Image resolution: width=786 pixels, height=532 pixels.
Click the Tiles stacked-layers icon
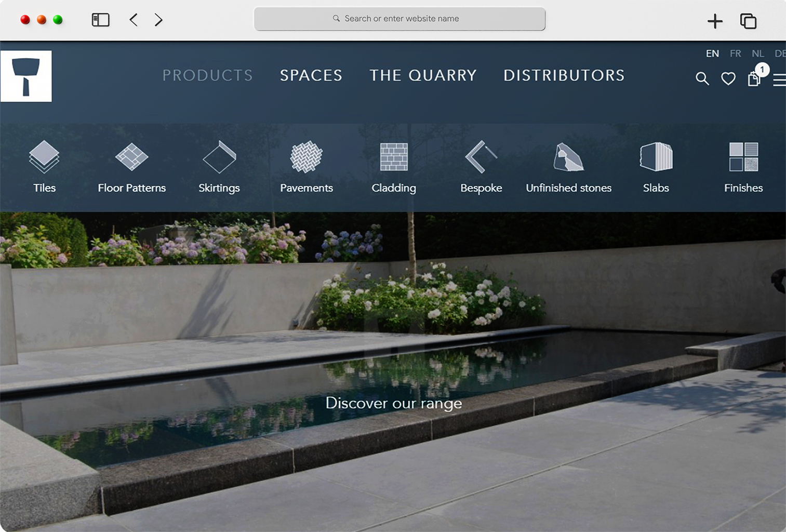pyautogui.click(x=44, y=156)
